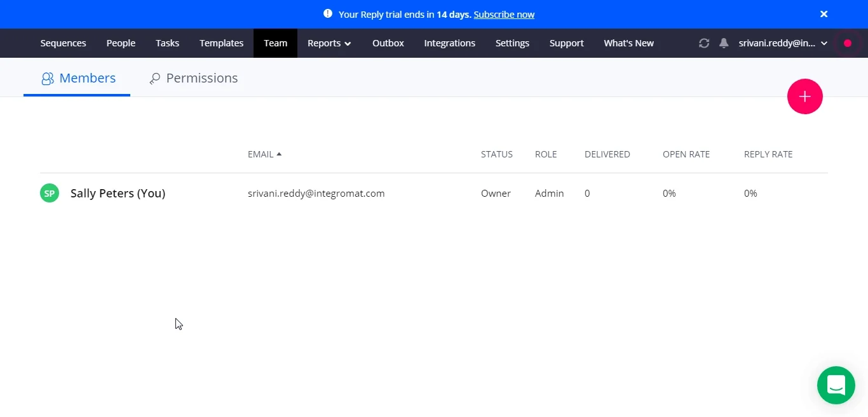This screenshot has width=868, height=417.
Task: Open the Outbox page
Action: tap(388, 43)
